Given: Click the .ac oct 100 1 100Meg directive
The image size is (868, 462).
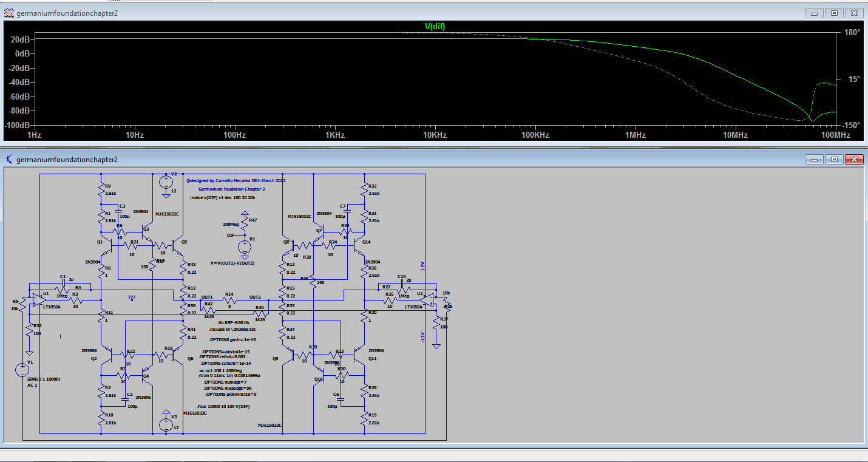Looking at the screenshot, I should click(x=221, y=370).
